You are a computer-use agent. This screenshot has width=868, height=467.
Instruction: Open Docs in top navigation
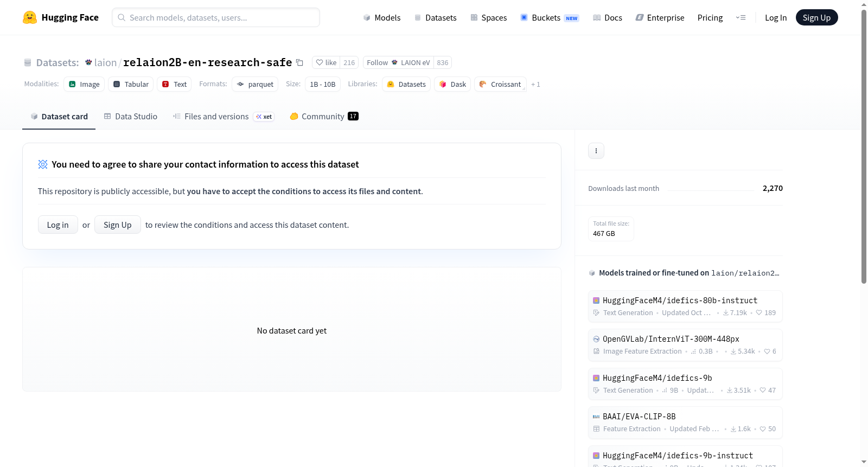608,17
